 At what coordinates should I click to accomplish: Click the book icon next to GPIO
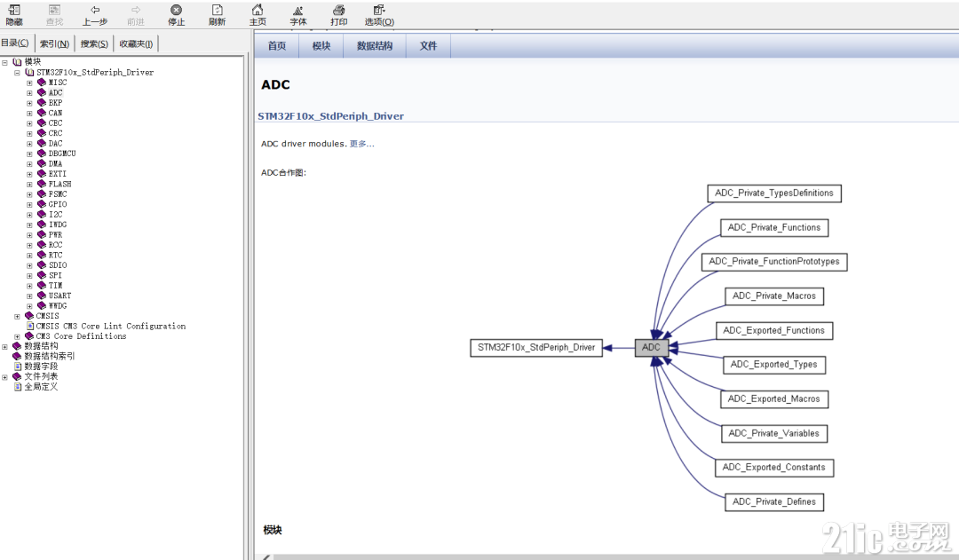click(42, 204)
